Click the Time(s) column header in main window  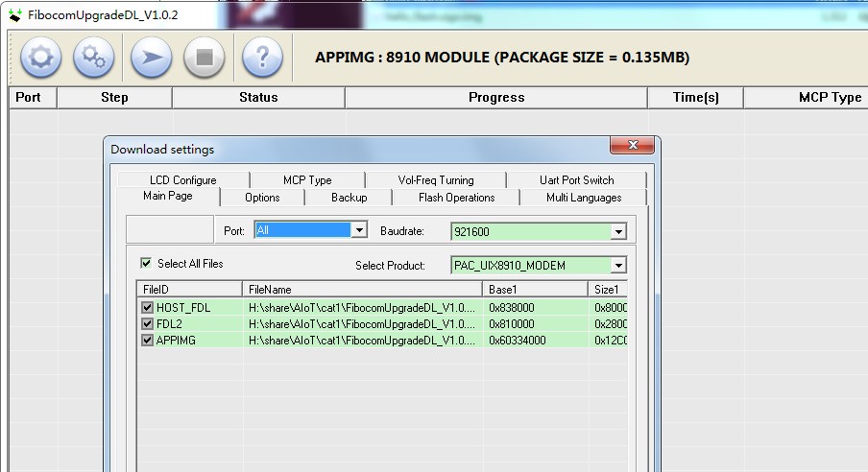click(696, 98)
